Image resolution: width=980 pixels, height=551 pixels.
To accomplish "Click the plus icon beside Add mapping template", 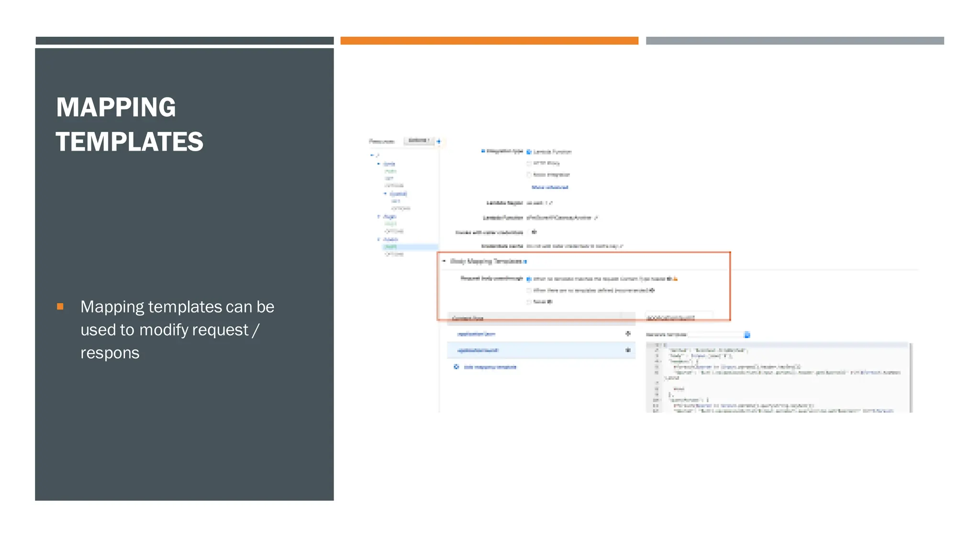I will 457,367.
